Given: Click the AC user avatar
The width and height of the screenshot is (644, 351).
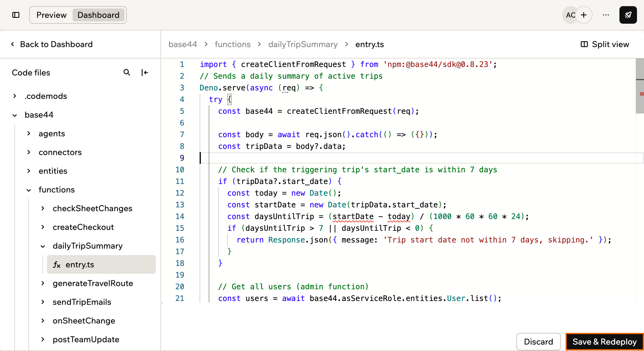Looking at the screenshot, I should click(570, 15).
